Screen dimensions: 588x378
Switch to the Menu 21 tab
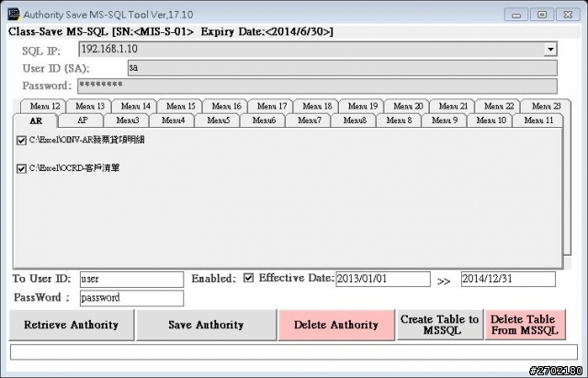tap(453, 107)
